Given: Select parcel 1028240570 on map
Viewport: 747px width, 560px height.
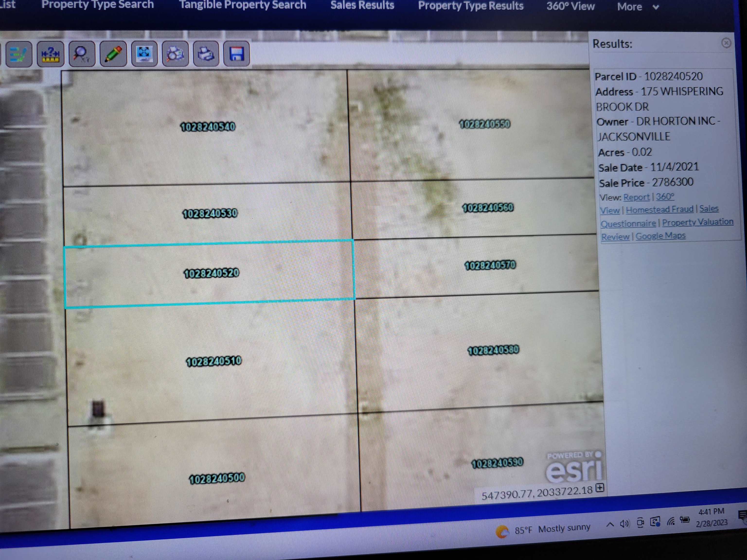Looking at the screenshot, I should tap(490, 266).
